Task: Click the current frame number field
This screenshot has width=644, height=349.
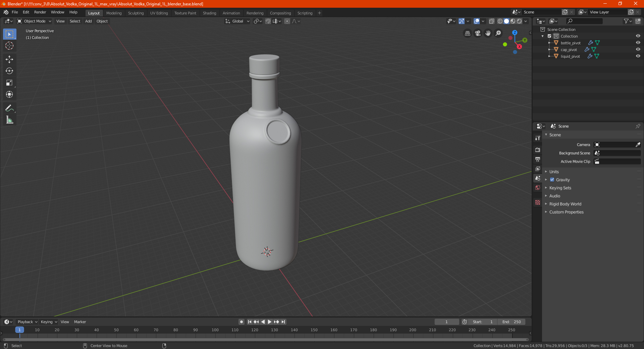Action: pos(447,322)
